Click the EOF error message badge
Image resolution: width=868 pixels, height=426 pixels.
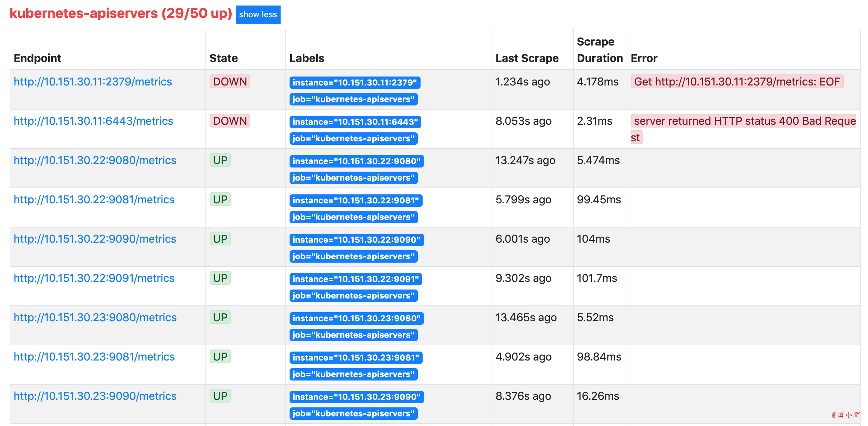coord(737,82)
